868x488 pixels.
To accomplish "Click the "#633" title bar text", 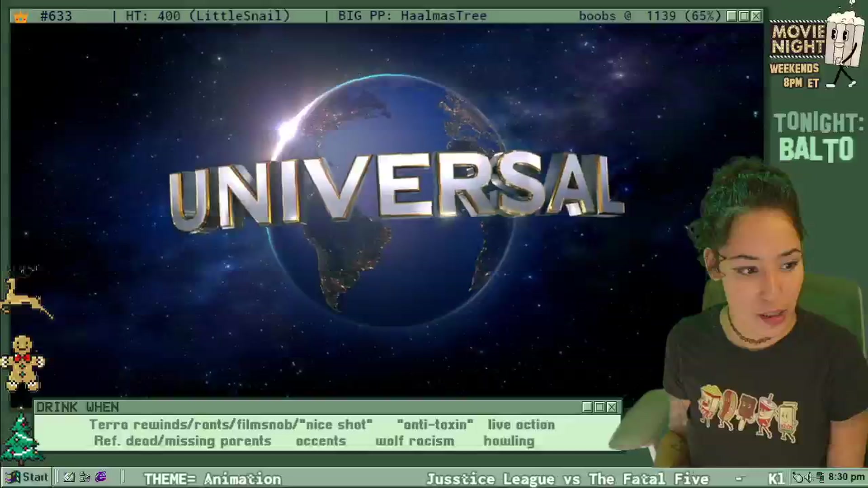I will [x=56, y=16].
